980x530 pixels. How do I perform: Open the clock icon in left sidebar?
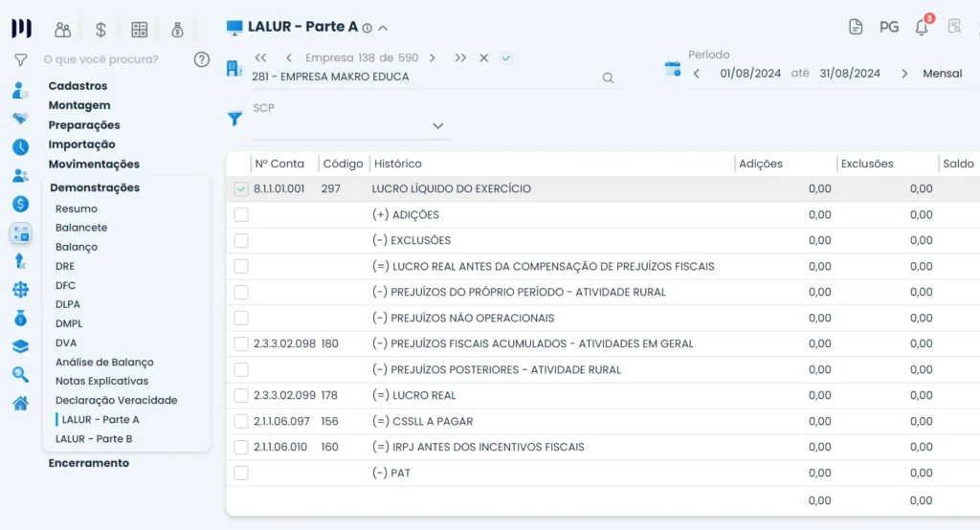coord(20,147)
